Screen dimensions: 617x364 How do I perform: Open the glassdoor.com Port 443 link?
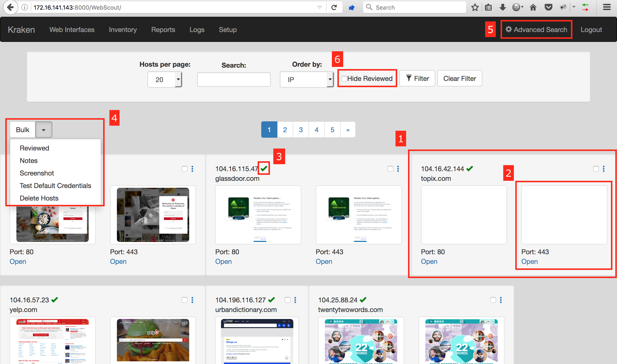click(324, 261)
